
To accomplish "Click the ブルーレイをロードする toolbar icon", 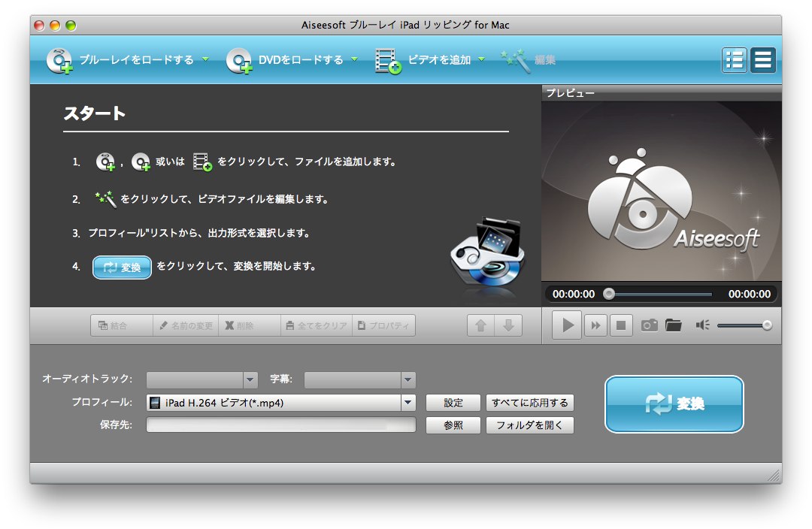I will (x=60, y=60).
